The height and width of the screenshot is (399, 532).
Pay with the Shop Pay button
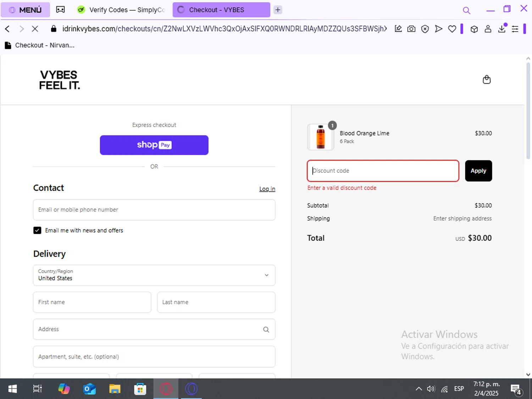click(x=154, y=145)
